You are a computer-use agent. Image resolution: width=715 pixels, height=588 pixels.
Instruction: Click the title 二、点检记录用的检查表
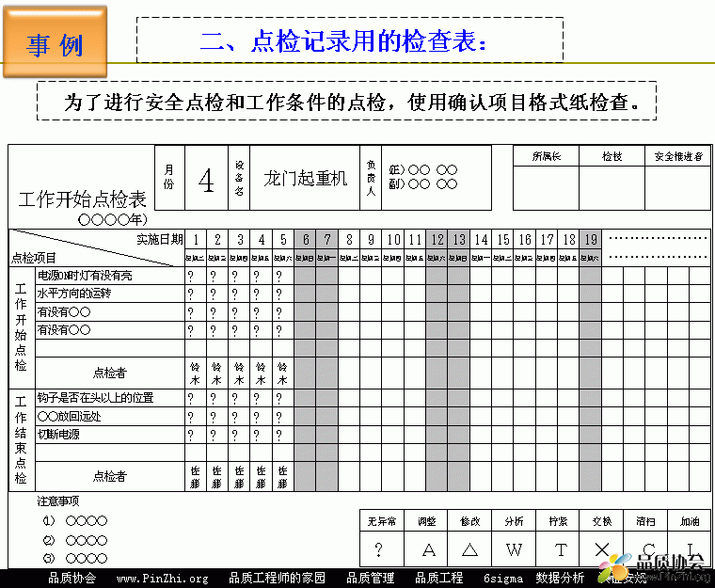(343, 41)
